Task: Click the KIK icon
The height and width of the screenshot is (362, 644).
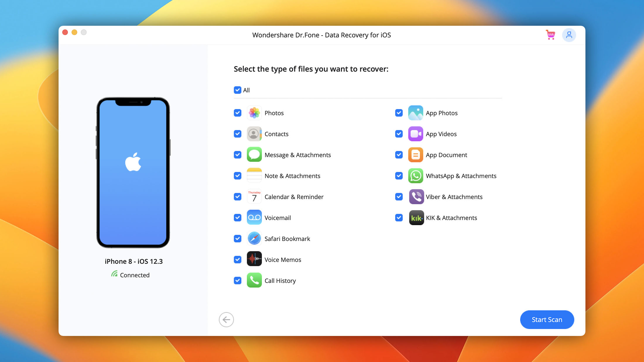Action: pos(416,218)
